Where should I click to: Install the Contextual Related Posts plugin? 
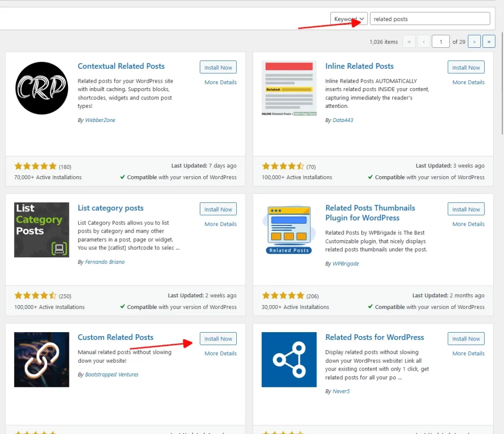pos(218,67)
